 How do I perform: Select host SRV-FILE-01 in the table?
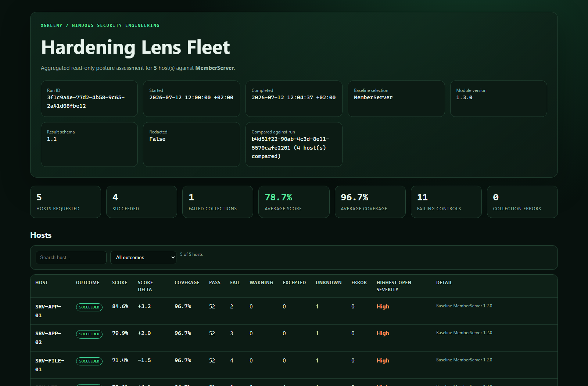click(x=50, y=365)
